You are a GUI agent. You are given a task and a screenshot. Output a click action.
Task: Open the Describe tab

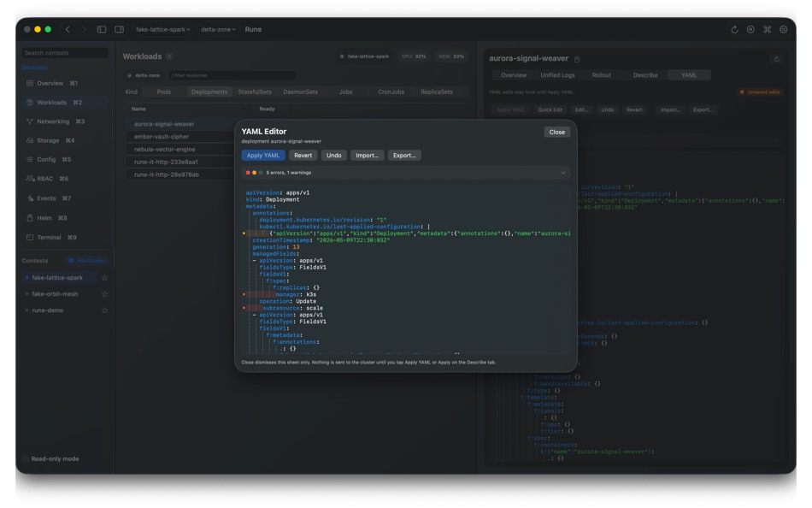(x=645, y=75)
